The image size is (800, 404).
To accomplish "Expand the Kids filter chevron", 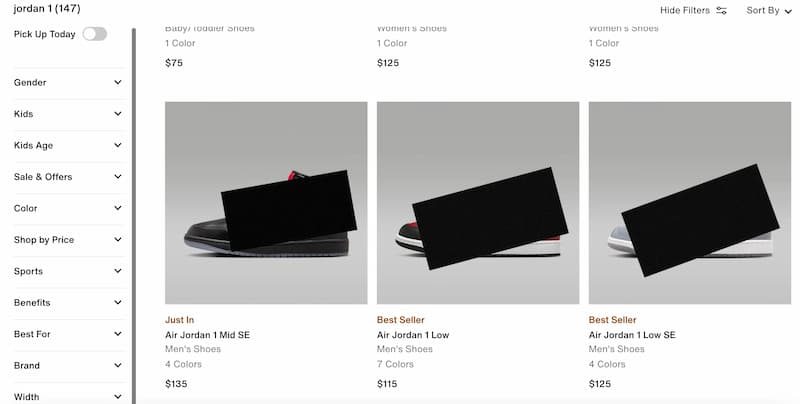I will (x=118, y=114).
